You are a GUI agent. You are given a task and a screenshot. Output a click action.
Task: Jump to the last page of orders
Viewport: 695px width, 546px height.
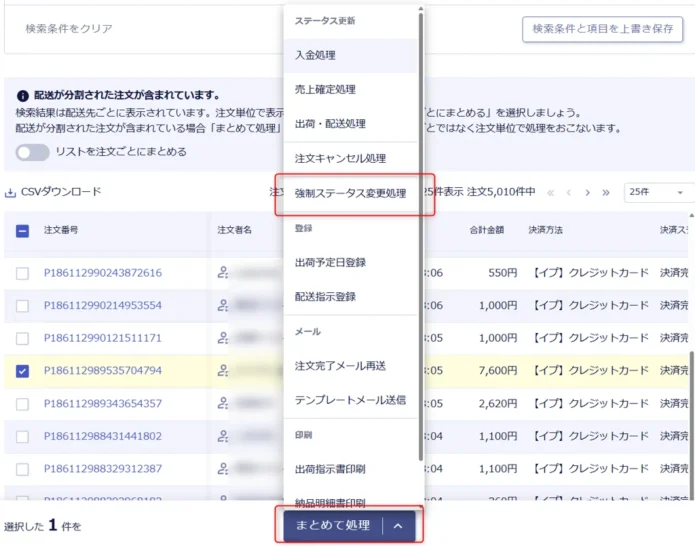coord(606,192)
